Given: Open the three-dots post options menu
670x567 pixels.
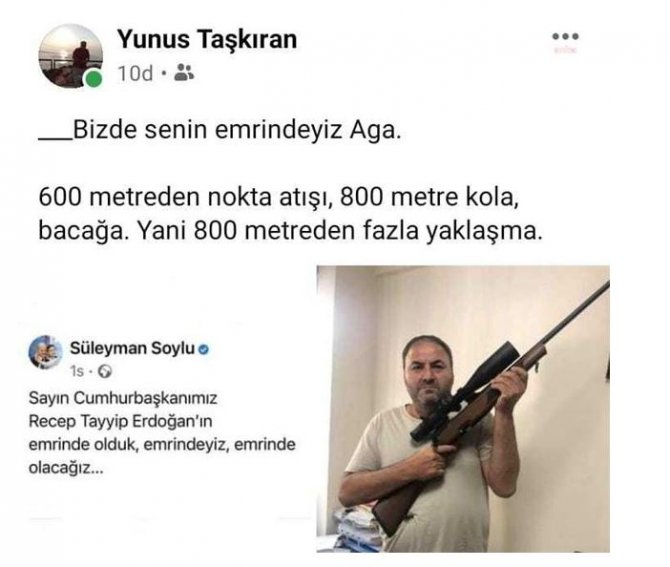Looking at the screenshot, I should click(565, 36).
